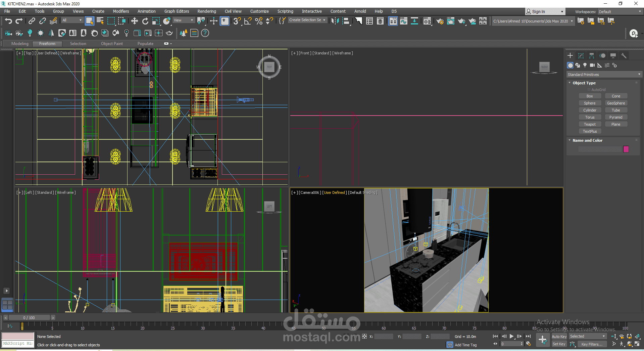Viewport: 644px width, 351px height.
Task: Open the Render Setup teapot icon
Action: tap(440, 21)
